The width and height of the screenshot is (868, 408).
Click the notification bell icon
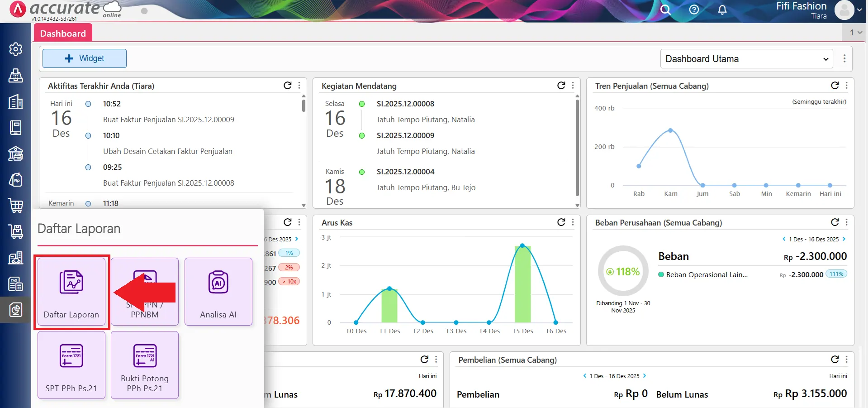722,10
